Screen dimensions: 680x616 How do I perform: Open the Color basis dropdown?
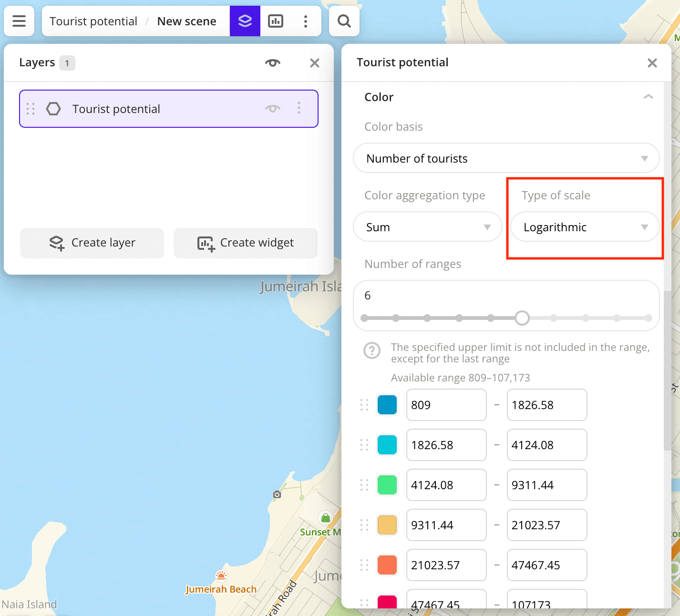(x=506, y=158)
